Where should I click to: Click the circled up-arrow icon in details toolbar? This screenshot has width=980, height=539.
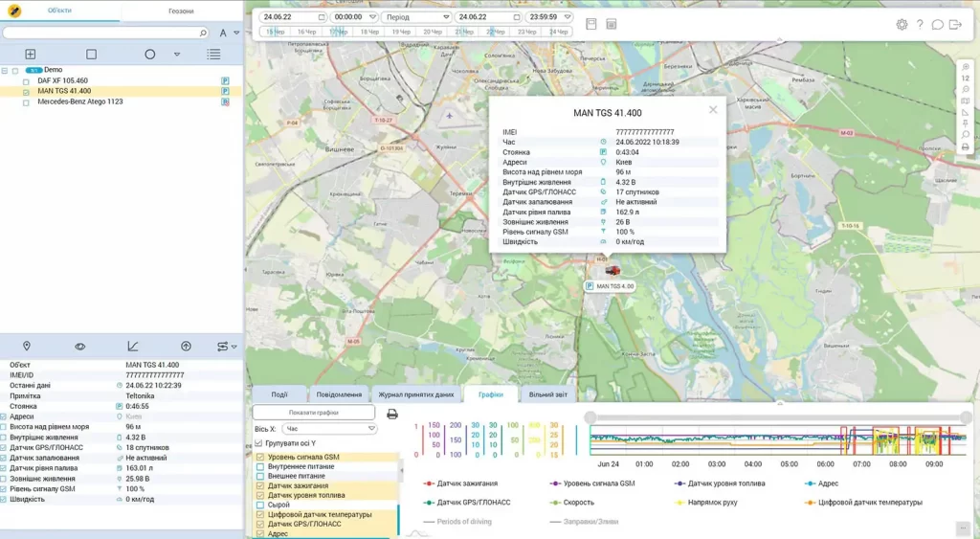[186, 346]
